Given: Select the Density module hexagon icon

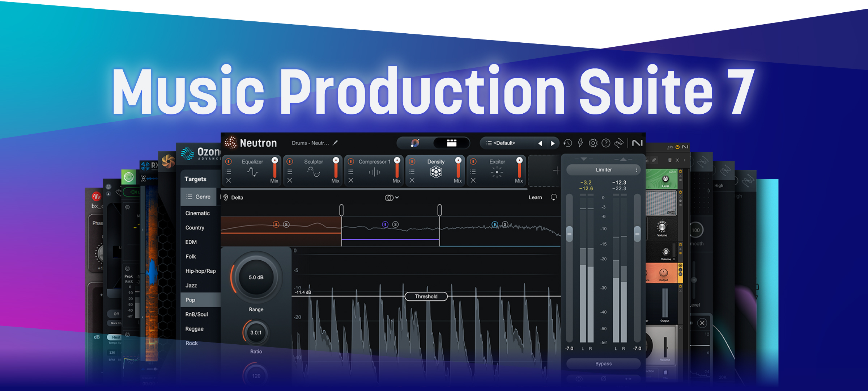Looking at the screenshot, I should [x=436, y=172].
